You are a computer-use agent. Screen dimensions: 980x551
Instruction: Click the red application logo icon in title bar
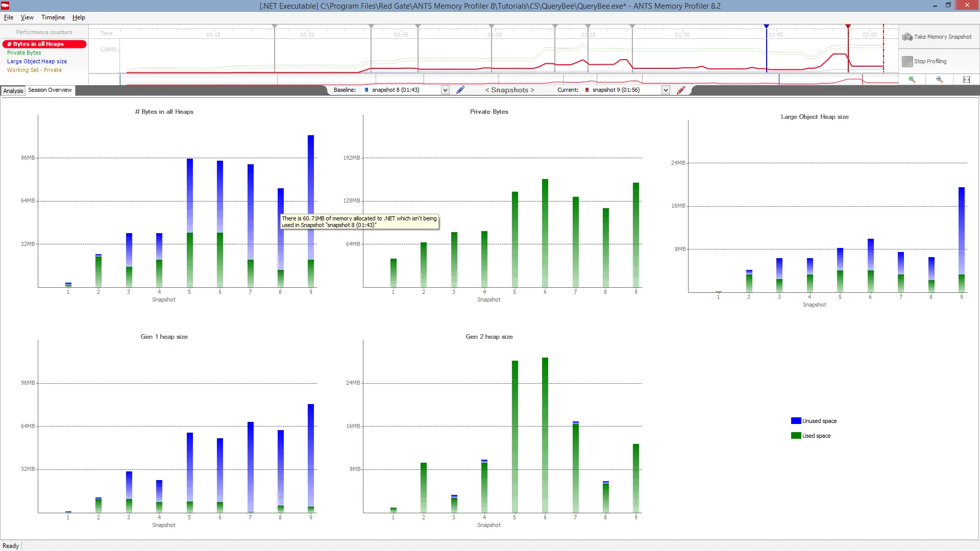coord(5,6)
